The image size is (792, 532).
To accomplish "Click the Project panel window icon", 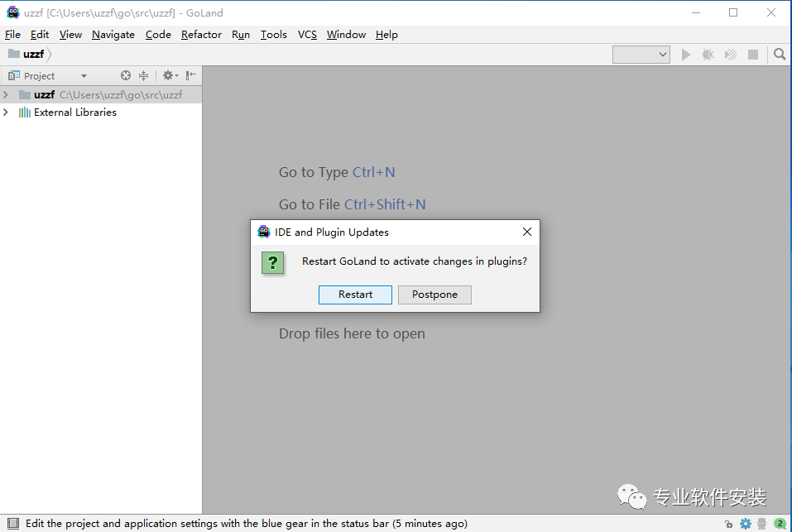I will point(13,76).
